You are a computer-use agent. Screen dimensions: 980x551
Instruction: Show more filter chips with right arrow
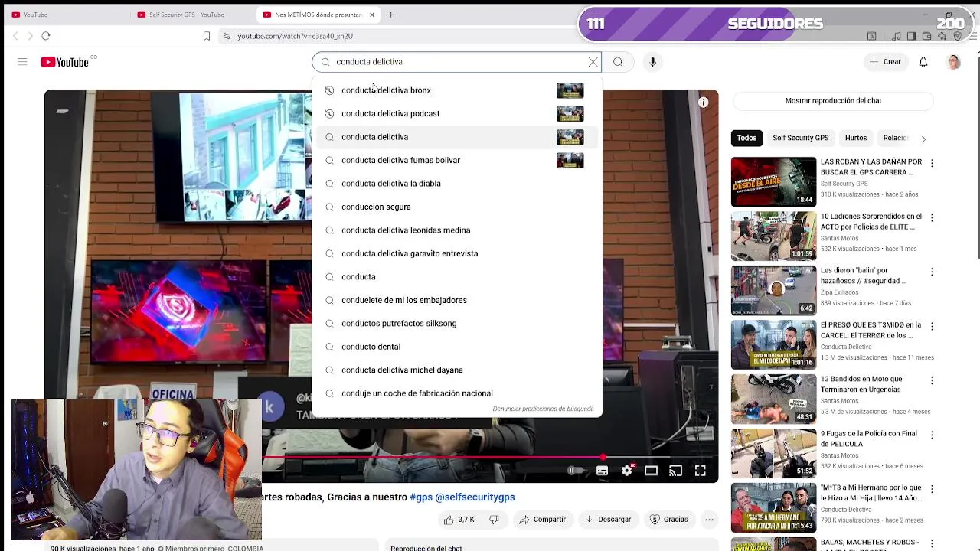coord(923,139)
